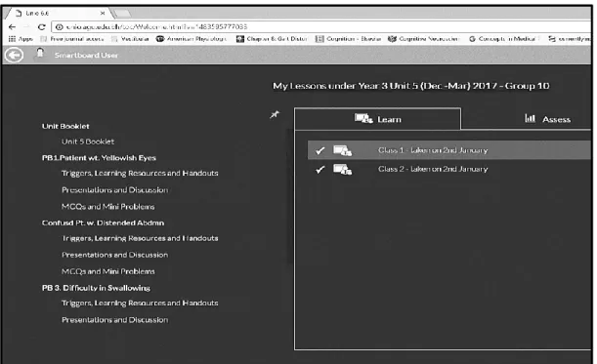Open the Free journal access bookmark
Viewport: 597px width, 364px height.
[72, 39]
